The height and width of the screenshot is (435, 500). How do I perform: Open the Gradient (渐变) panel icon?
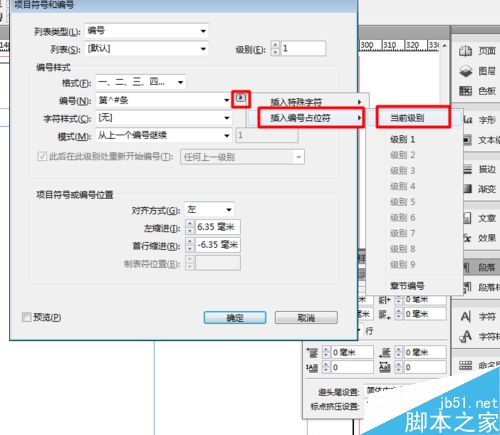point(468,189)
